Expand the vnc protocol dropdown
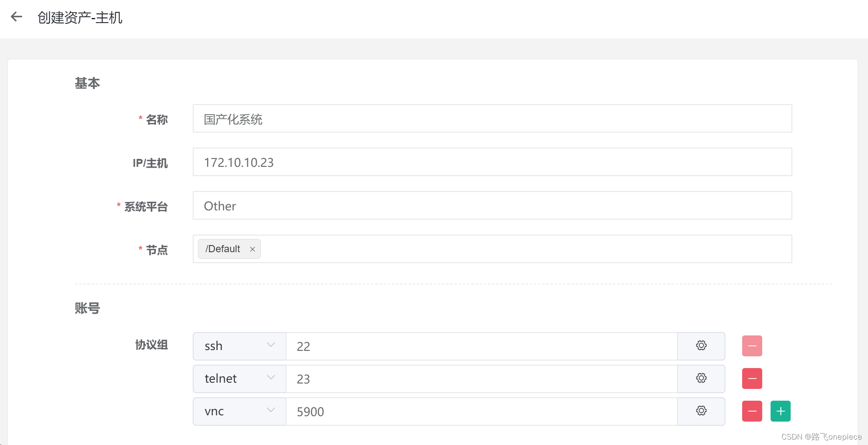The height and width of the screenshot is (445, 868). pos(239,411)
